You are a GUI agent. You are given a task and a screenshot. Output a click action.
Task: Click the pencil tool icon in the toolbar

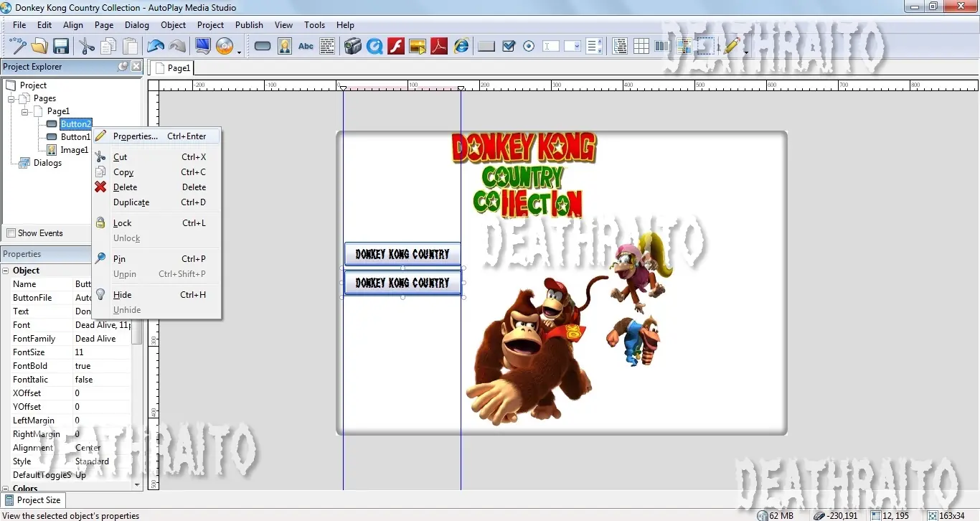pyautogui.click(x=731, y=47)
